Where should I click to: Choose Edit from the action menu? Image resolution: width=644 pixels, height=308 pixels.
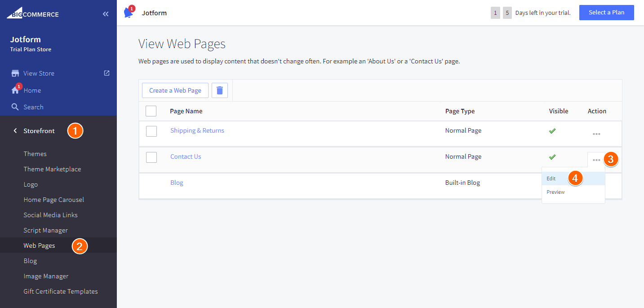pos(551,179)
